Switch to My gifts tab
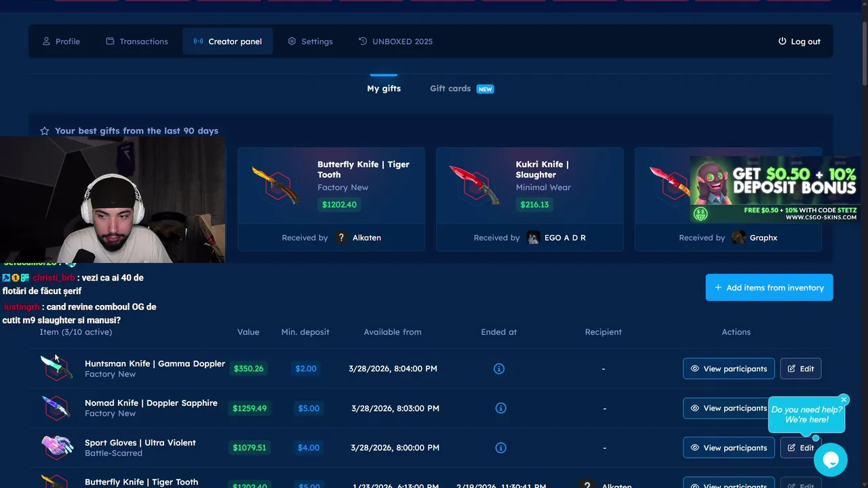Screen dimensions: 868x488 tap(384, 88)
